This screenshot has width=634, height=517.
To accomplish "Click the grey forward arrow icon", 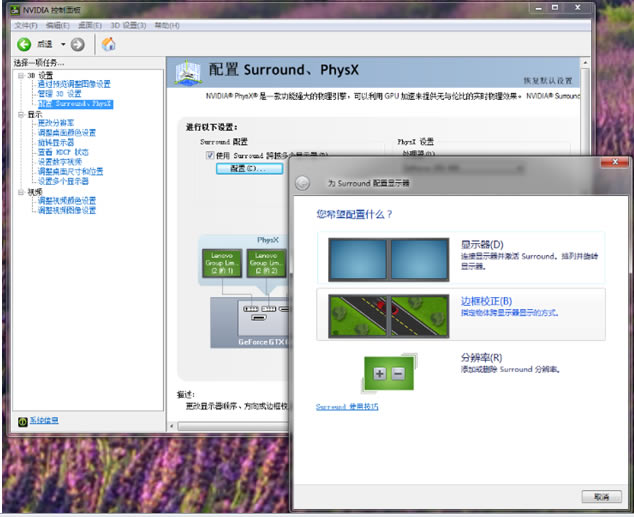I will point(78,44).
